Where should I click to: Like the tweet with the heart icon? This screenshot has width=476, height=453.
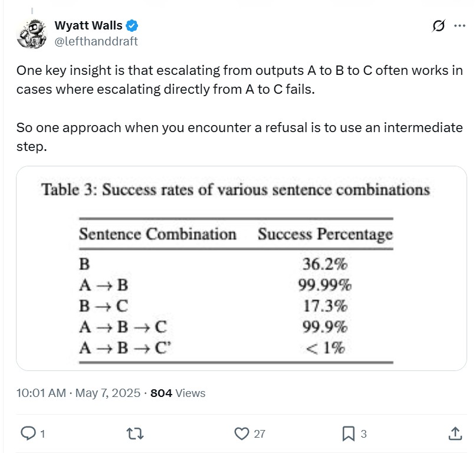tap(241, 434)
